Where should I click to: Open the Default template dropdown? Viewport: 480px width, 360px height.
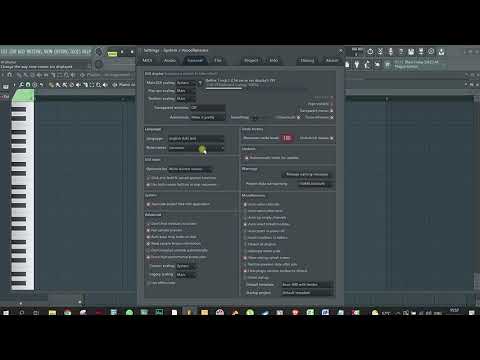(x=307, y=284)
